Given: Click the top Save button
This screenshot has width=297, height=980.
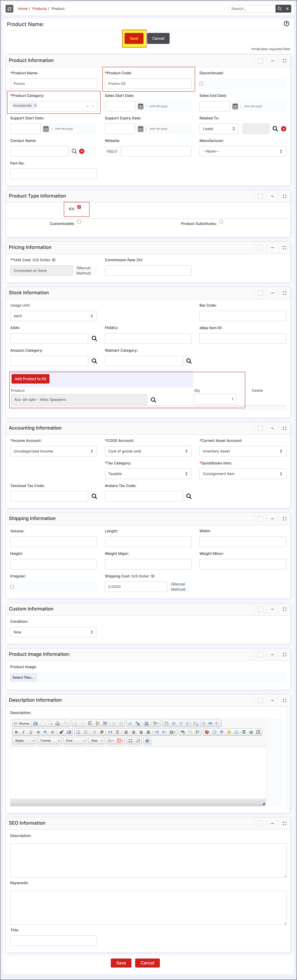Looking at the screenshot, I should [134, 38].
